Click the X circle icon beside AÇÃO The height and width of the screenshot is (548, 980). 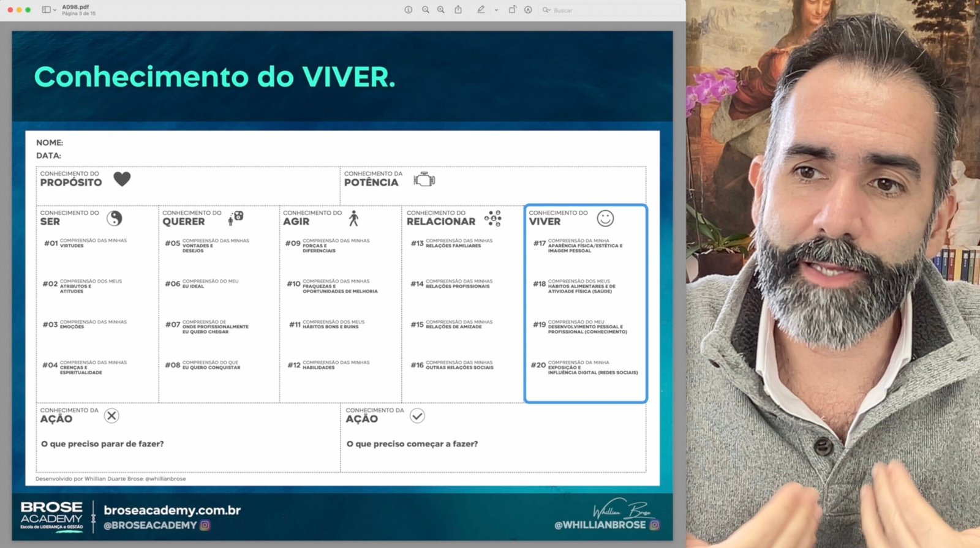click(111, 416)
